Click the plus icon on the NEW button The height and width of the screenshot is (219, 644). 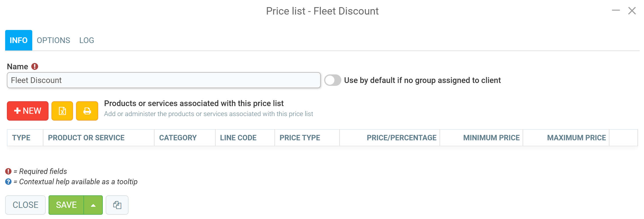17,111
